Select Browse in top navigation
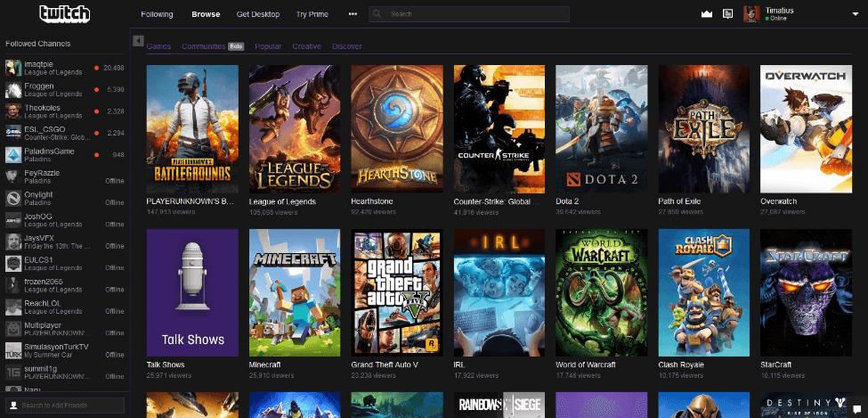Viewport: 868px width, 418px height. click(x=206, y=14)
